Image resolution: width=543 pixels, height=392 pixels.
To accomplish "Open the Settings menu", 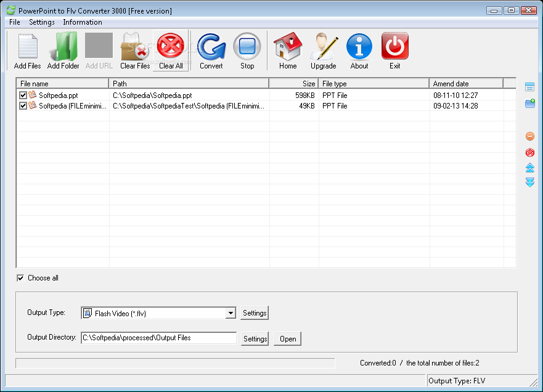I will (x=42, y=22).
